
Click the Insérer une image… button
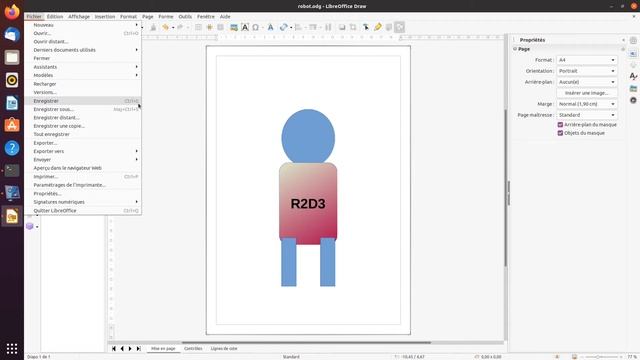click(587, 93)
